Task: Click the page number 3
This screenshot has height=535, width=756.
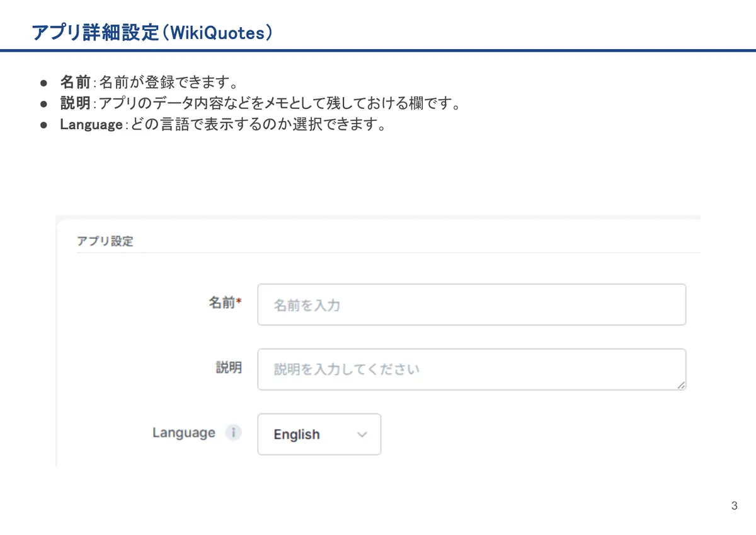Action: pos(734,506)
